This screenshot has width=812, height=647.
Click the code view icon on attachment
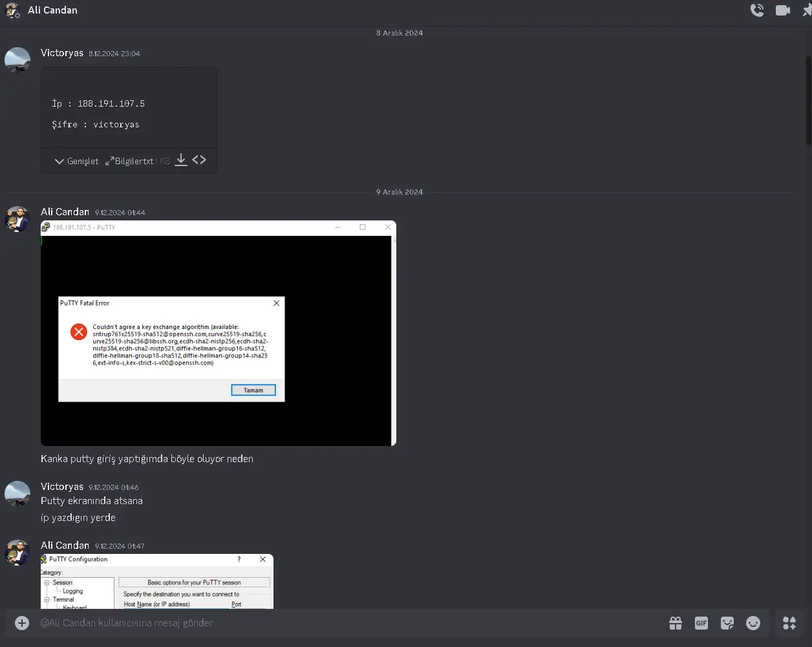pyautogui.click(x=199, y=160)
